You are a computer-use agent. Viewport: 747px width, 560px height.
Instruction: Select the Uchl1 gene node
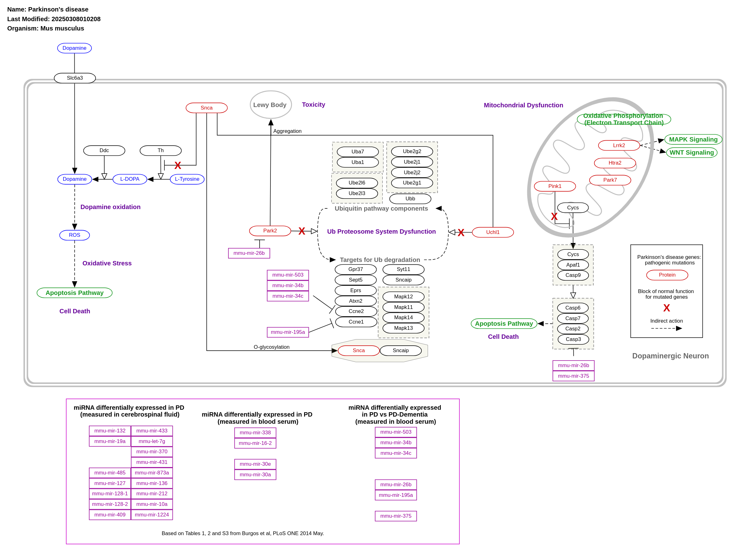tap(493, 232)
